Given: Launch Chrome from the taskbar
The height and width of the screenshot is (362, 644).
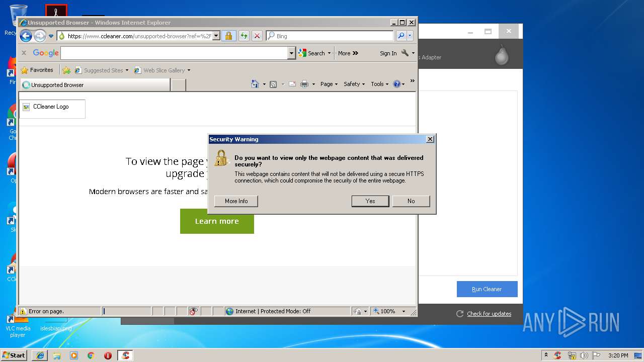Looking at the screenshot, I should [91, 355].
